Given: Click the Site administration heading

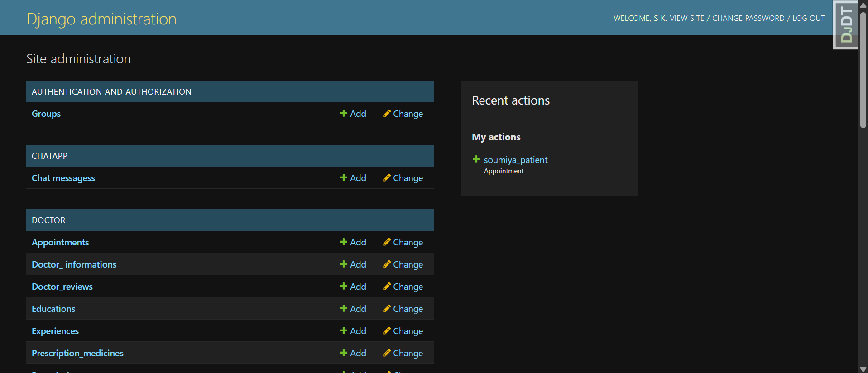Looking at the screenshot, I should pyautogui.click(x=78, y=59).
